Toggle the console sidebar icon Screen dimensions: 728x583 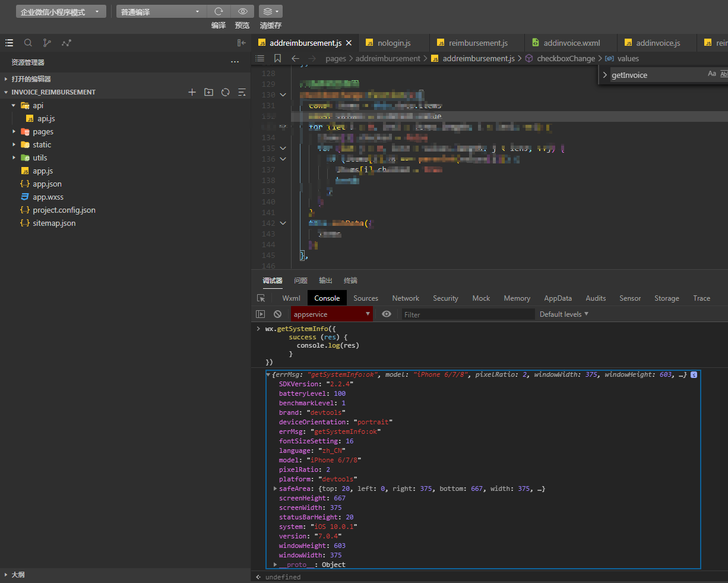pyautogui.click(x=260, y=314)
